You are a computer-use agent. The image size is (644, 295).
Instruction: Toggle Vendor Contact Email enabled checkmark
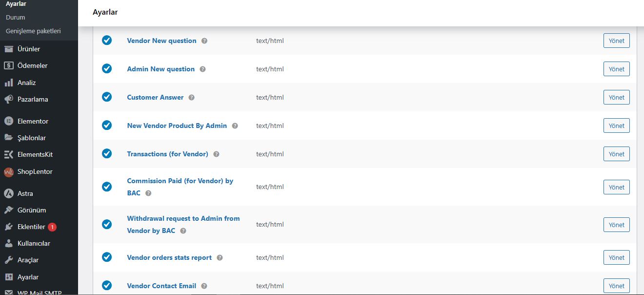(x=107, y=286)
